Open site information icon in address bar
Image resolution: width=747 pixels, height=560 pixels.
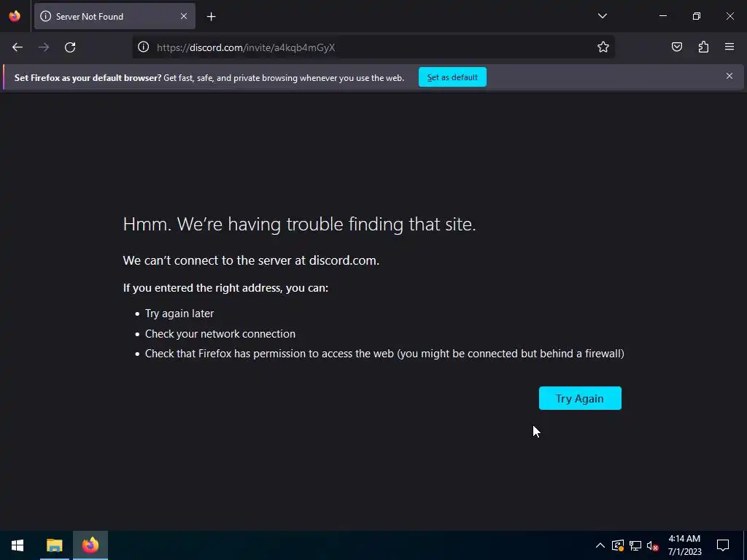(144, 47)
